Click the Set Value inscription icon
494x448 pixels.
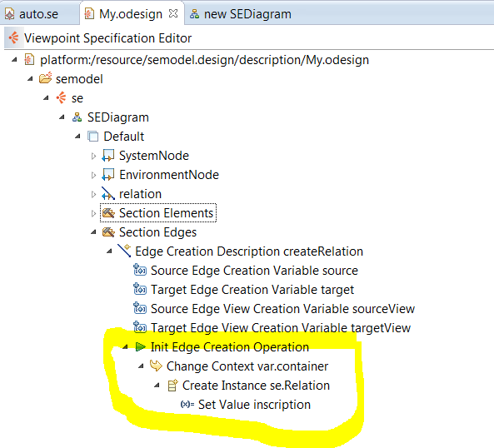point(187,404)
